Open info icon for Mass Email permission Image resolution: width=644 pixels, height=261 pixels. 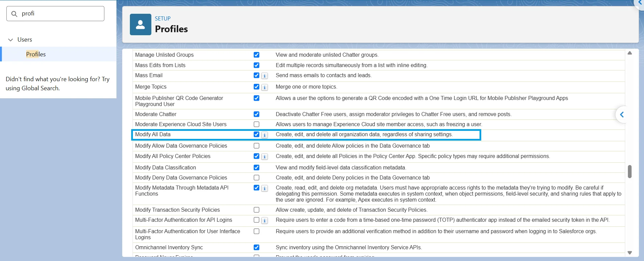tap(264, 76)
